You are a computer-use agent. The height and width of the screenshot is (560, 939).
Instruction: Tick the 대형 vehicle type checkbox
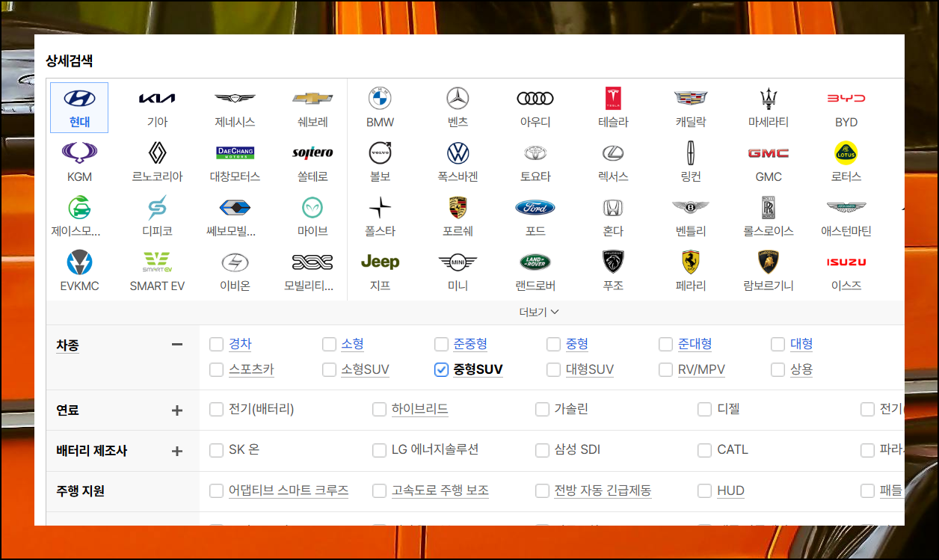coord(778,345)
